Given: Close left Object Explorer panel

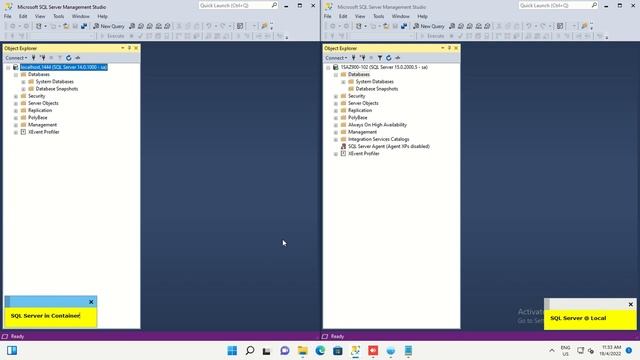Looking at the screenshot, I should pyautogui.click(x=136, y=48).
